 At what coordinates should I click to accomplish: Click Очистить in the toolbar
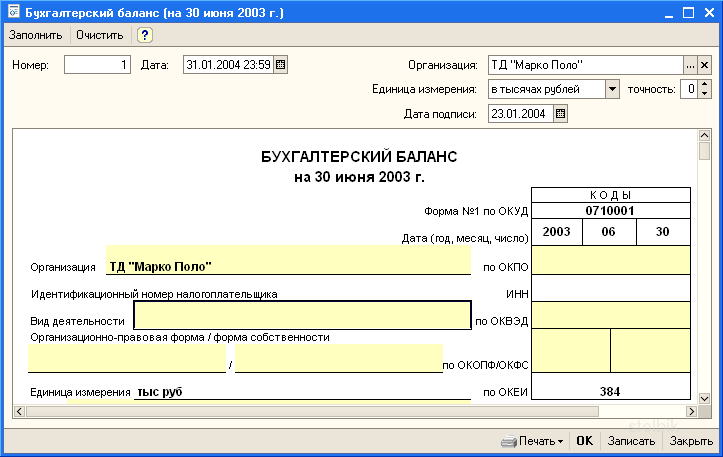click(100, 35)
